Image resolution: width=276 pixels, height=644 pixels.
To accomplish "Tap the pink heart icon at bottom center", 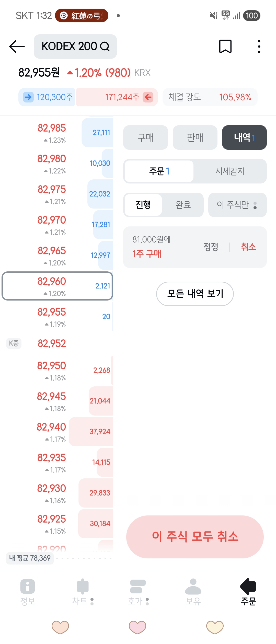I will pos(137,627).
